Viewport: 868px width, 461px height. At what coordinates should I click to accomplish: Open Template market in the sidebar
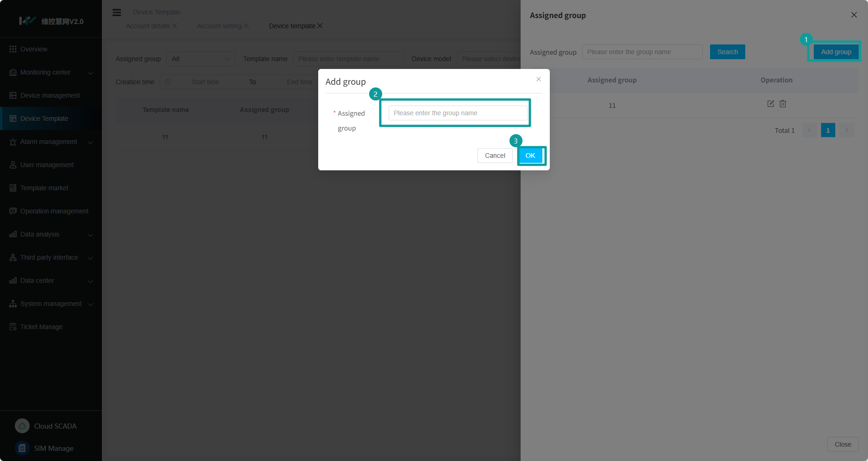pyautogui.click(x=44, y=188)
